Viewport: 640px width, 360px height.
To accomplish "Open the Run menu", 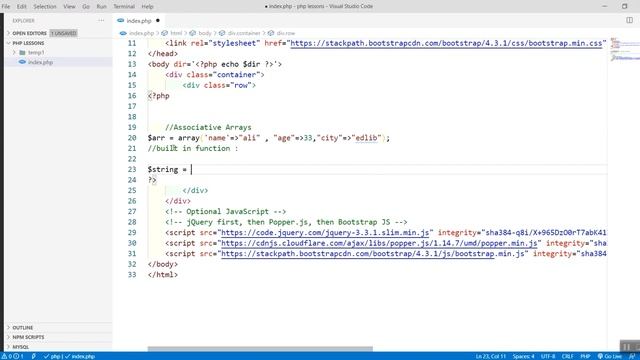I will pos(101,7).
